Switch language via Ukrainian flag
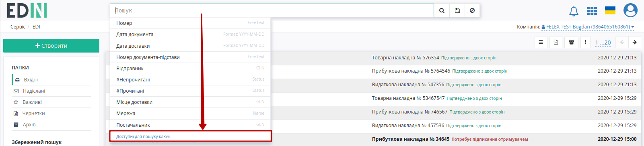The width and height of the screenshot is (644, 146). point(610,10)
